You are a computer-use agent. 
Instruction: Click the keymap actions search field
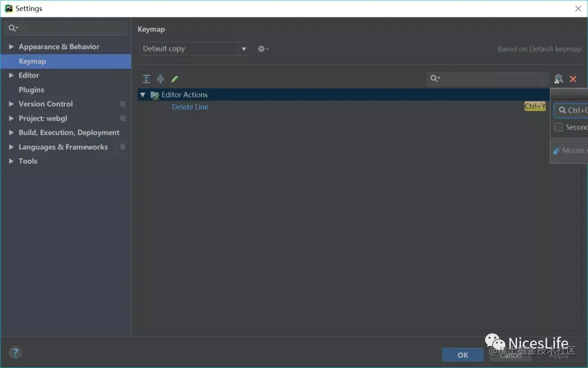pyautogui.click(x=488, y=79)
